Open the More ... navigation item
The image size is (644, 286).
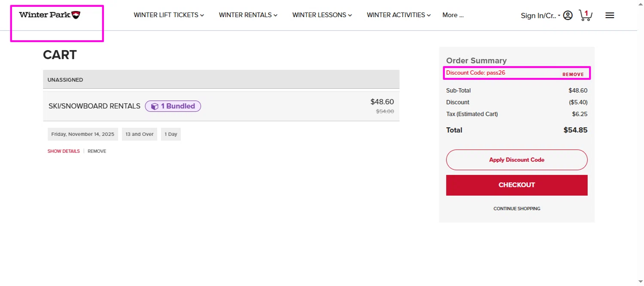pos(453,15)
